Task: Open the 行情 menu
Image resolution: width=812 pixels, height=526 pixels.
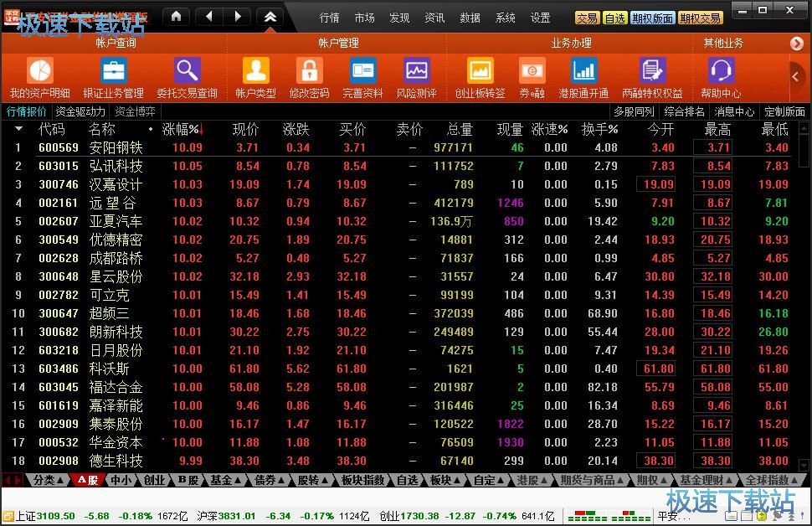Action: pyautogui.click(x=329, y=18)
